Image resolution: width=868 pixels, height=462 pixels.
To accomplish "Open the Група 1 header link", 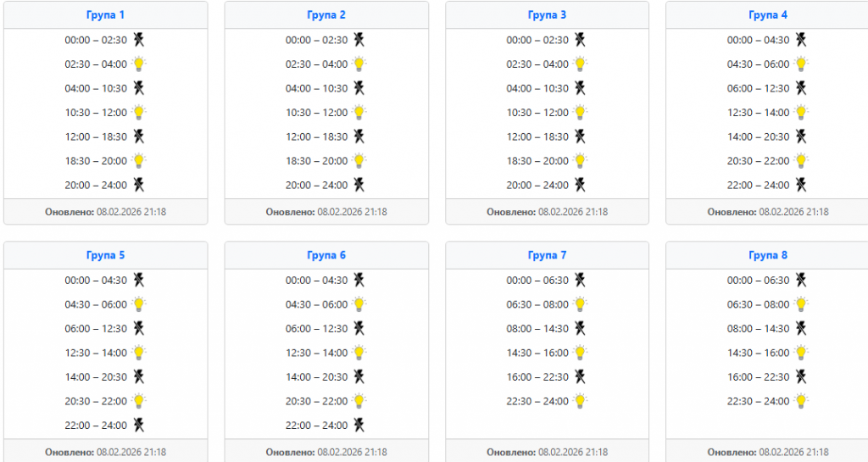I will [105, 15].
